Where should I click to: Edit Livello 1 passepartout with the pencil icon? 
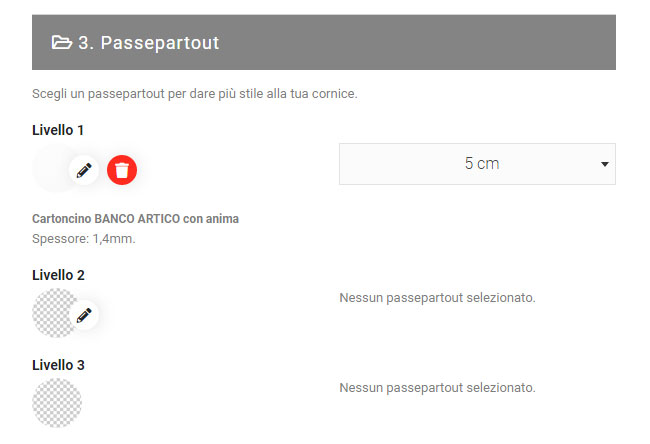click(x=84, y=170)
